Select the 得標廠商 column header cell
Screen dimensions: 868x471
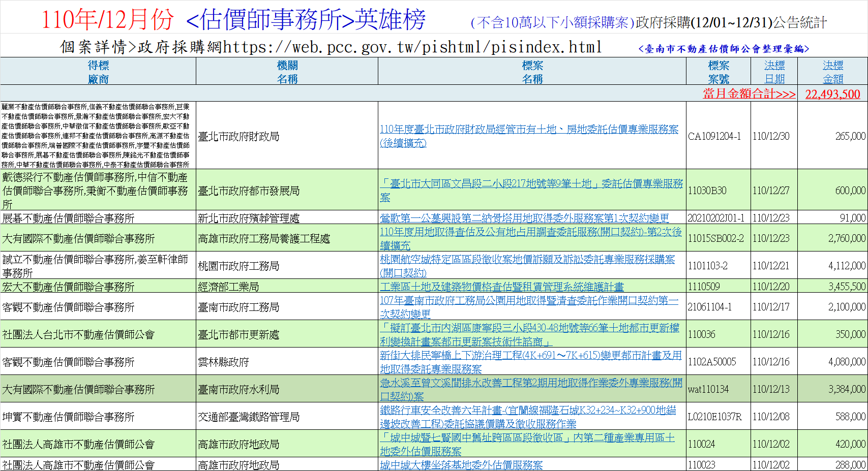coord(98,72)
